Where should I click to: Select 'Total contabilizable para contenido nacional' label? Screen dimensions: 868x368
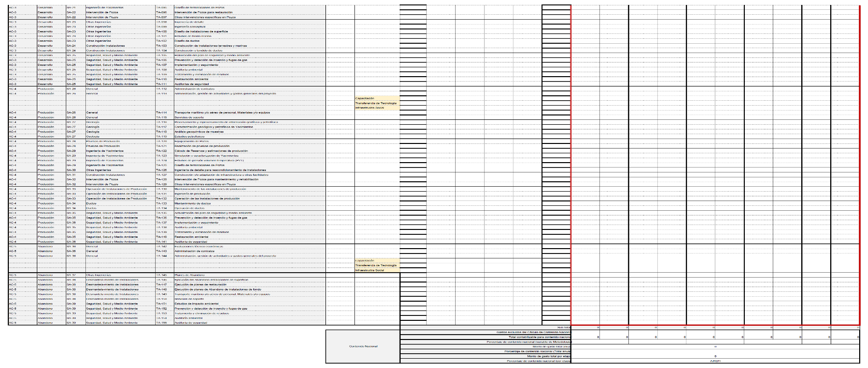pos(539,337)
